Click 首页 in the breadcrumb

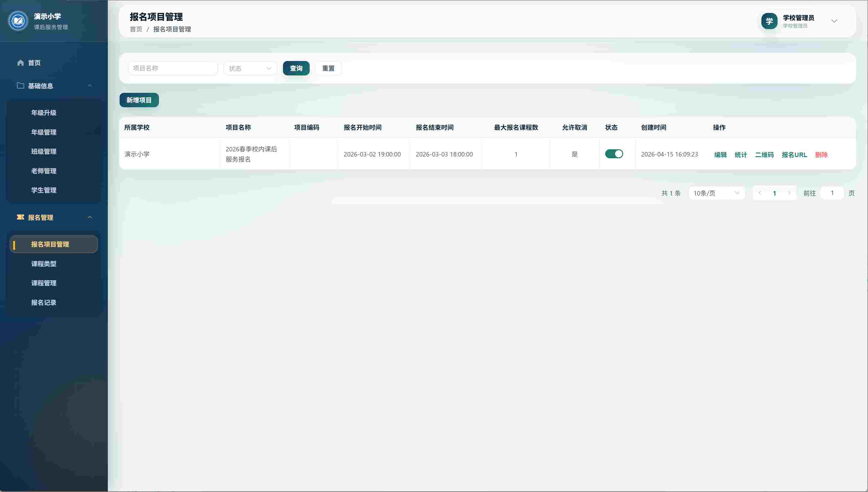coord(136,29)
